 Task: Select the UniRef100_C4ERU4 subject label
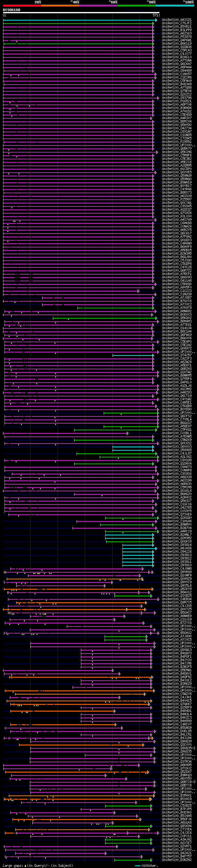(177, 599)
